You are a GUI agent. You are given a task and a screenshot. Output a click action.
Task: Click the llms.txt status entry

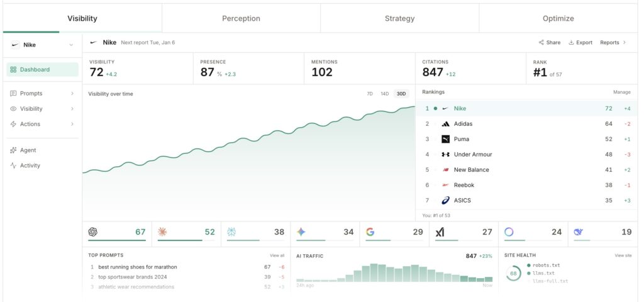point(540,273)
